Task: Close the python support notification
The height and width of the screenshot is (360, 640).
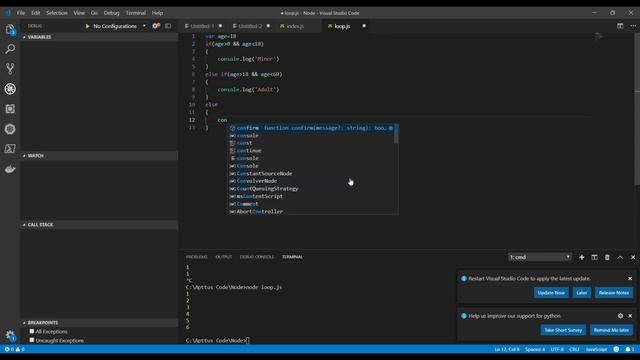Action: coord(630,316)
